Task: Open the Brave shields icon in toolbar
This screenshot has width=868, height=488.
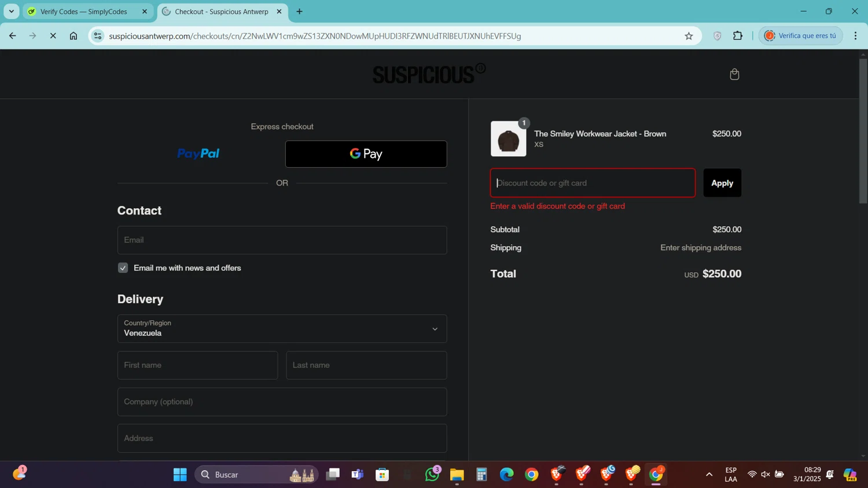Action: (x=718, y=36)
